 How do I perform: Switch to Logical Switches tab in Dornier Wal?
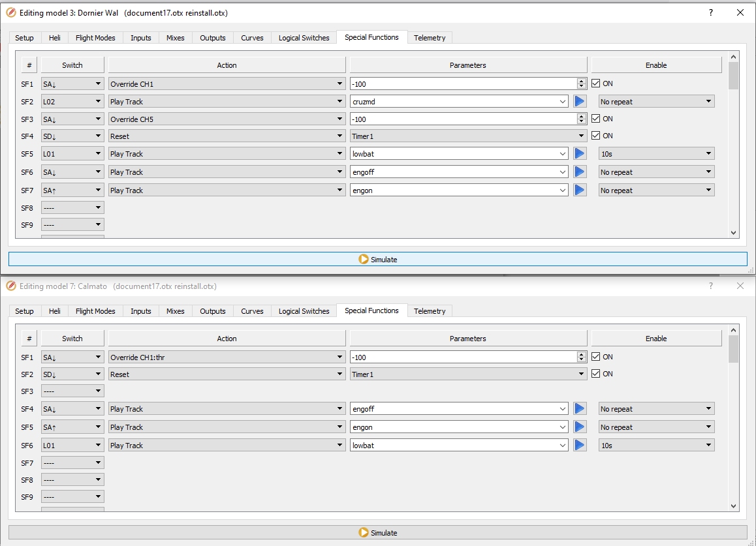(x=304, y=38)
